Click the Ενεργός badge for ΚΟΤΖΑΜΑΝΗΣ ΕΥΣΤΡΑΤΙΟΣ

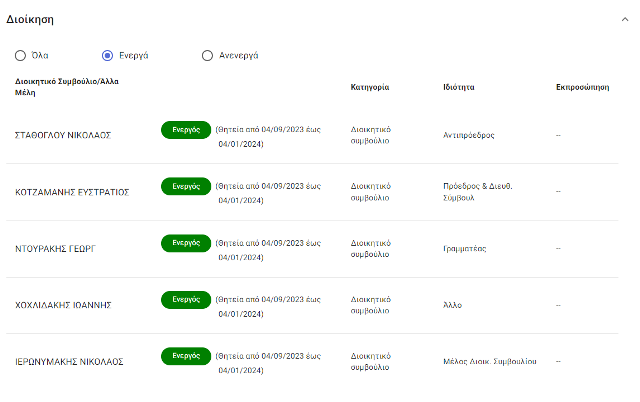pos(186,186)
